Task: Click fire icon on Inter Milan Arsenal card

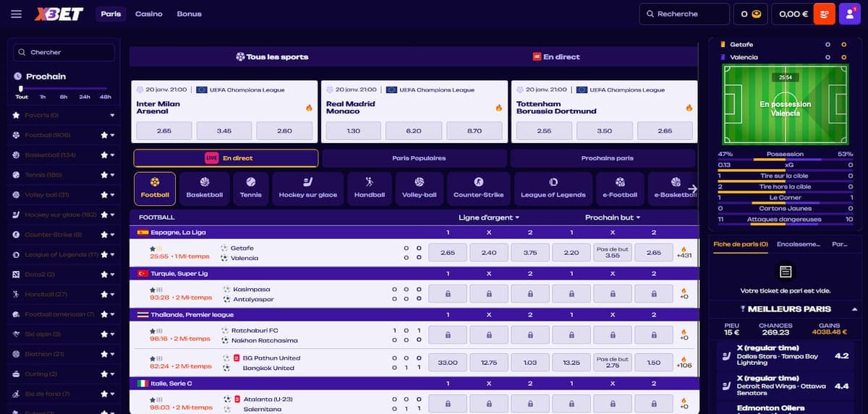Action: (309, 108)
